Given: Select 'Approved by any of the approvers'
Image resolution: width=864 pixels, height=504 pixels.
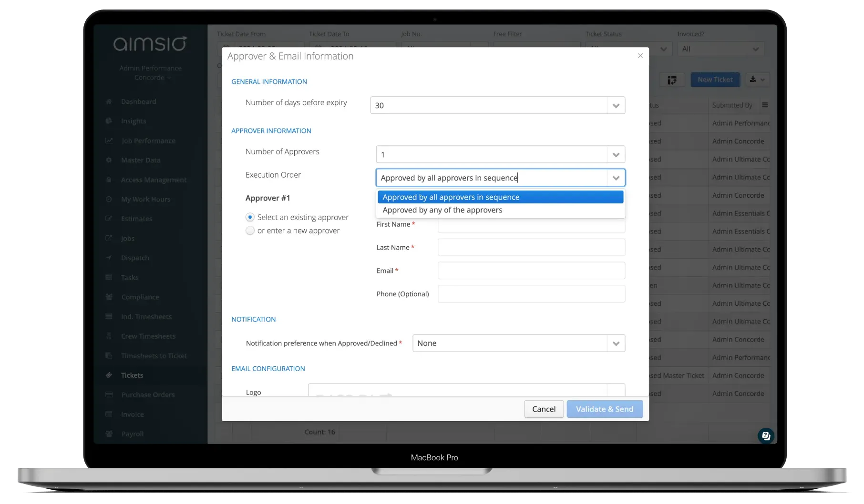Looking at the screenshot, I should pos(442,210).
